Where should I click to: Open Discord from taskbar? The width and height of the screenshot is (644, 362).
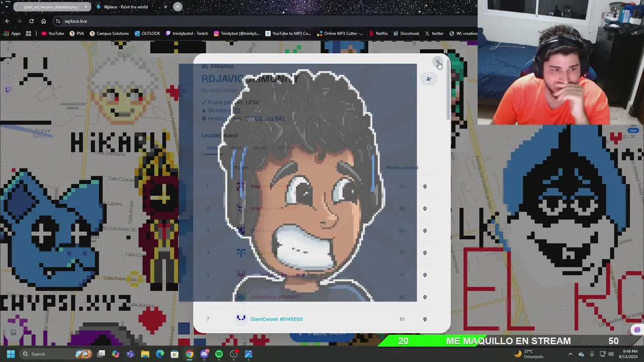point(204,354)
